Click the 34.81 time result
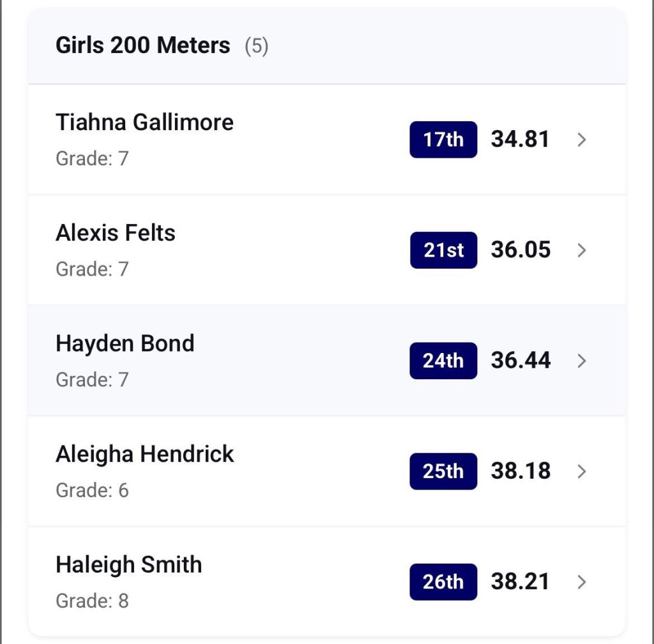Image resolution: width=654 pixels, height=644 pixels. 520,139
